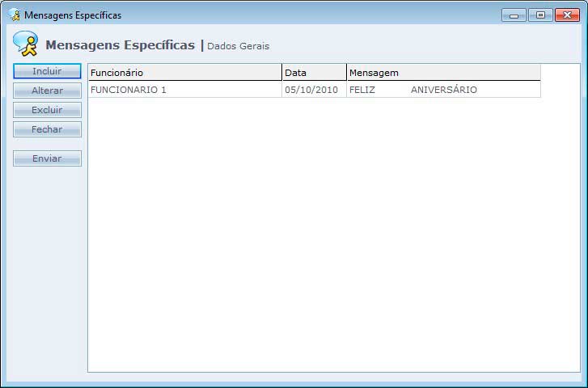Click the Mensagens Específicas title bar text
The height and width of the screenshot is (388, 588).
point(73,15)
